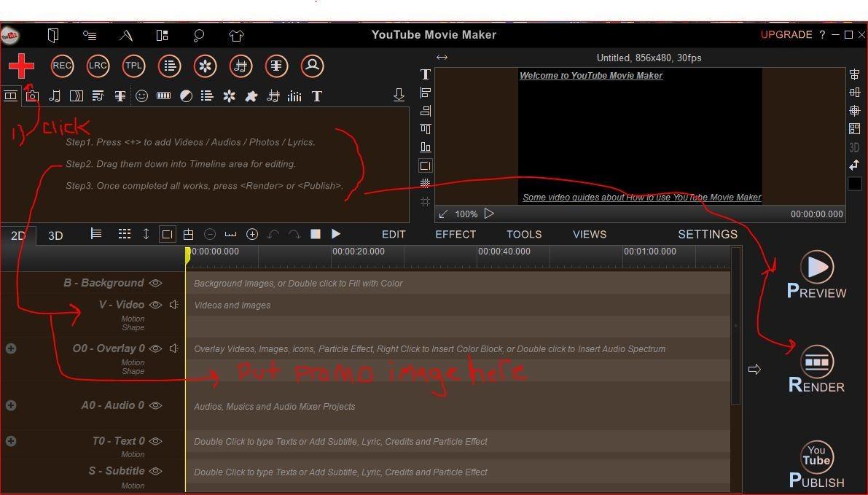Expand the A0 - Audio 0 plus button
This screenshot has width=868, height=495.
tap(10, 405)
